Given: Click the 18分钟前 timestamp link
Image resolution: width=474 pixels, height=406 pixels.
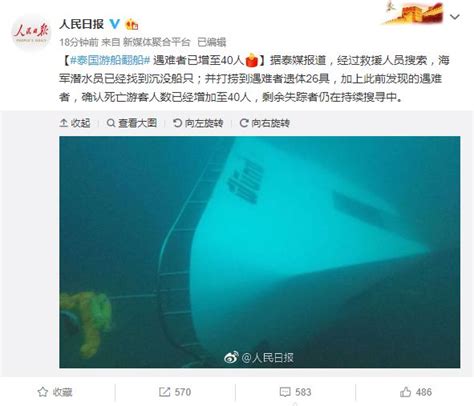Looking at the screenshot, I should 79,42.
